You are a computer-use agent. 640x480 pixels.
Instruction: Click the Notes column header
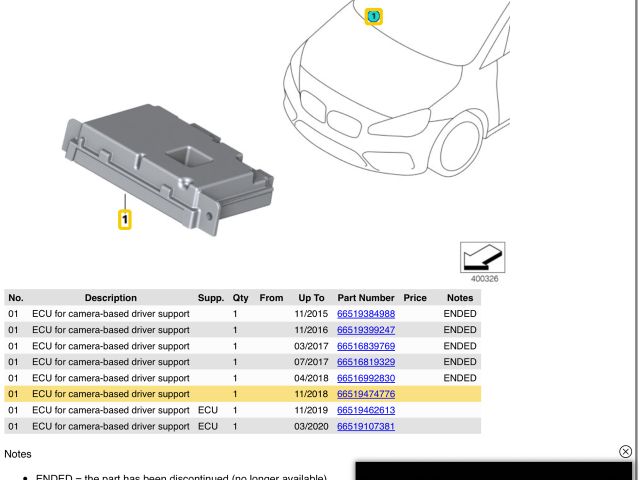click(x=459, y=298)
